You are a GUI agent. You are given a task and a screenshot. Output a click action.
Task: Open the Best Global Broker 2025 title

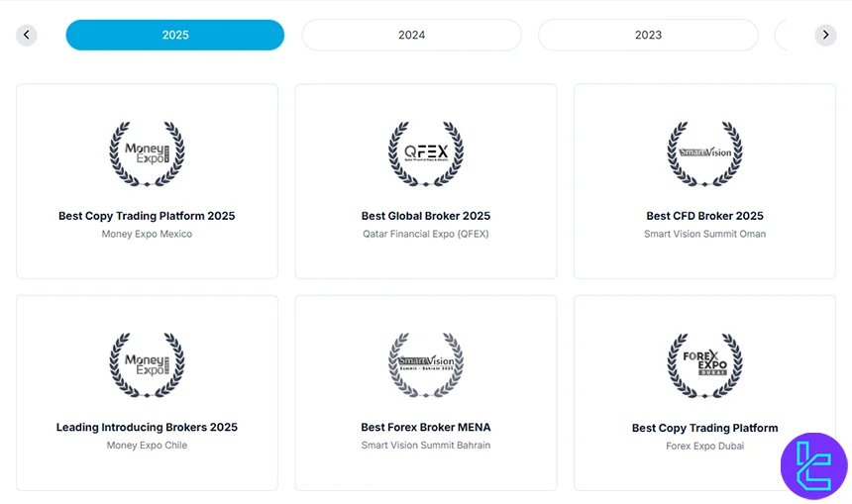(x=426, y=216)
